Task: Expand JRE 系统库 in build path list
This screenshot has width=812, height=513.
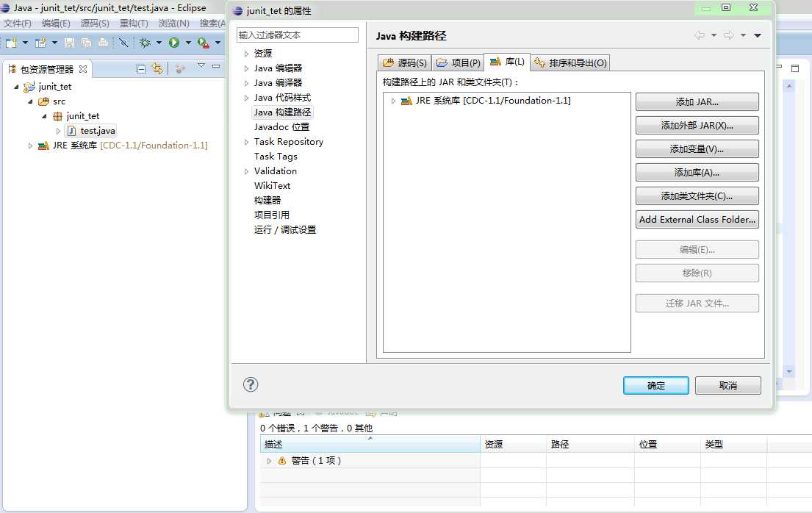Action: (393, 101)
